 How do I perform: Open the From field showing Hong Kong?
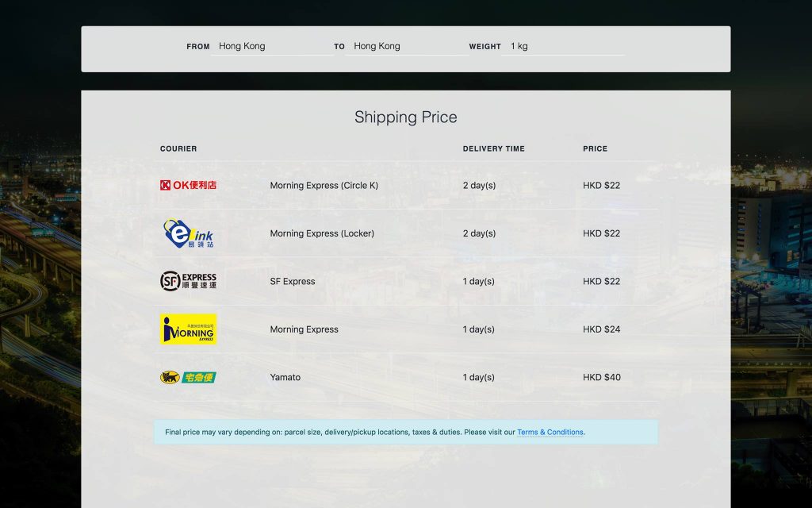(272, 46)
